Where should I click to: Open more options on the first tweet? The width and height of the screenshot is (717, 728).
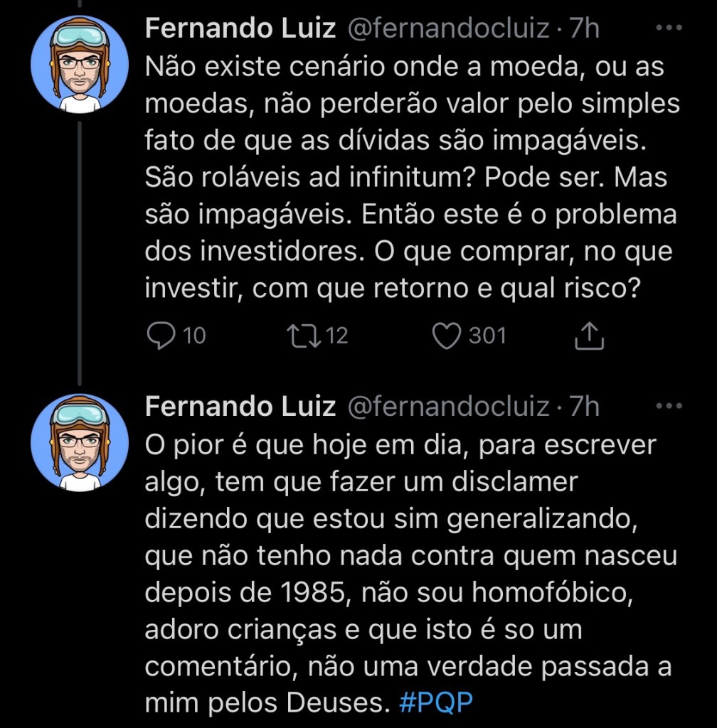669,29
